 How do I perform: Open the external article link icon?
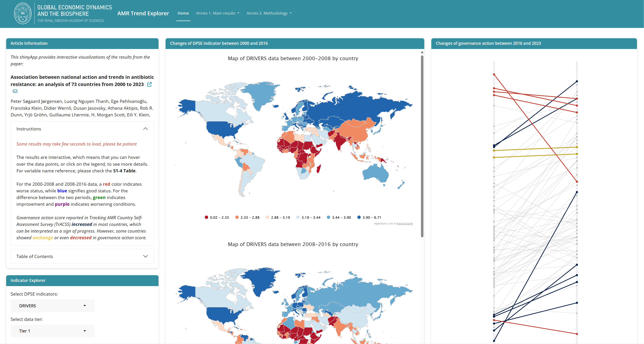[149, 84]
